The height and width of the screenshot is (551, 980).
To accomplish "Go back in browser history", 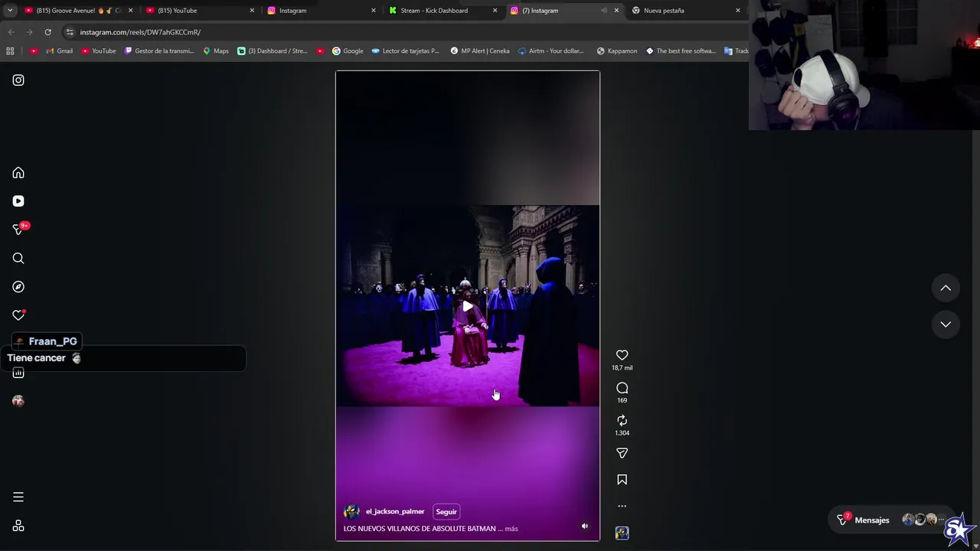I will pyautogui.click(x=11, y=32).
